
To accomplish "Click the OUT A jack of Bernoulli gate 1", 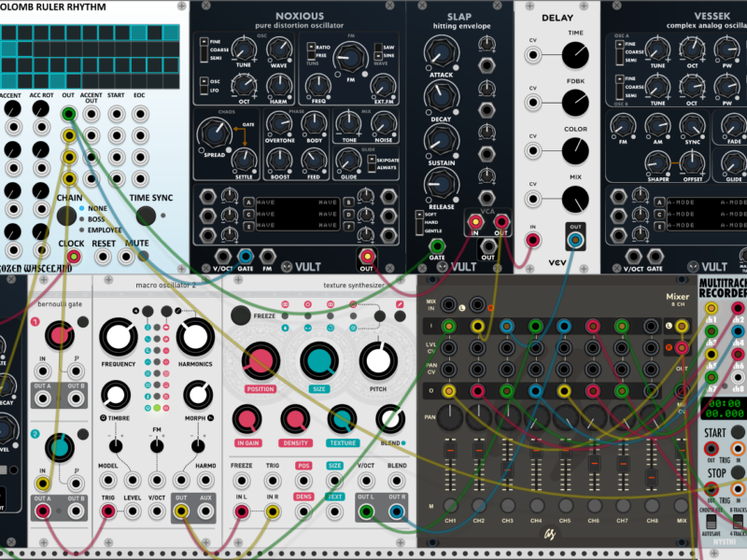I will 43,399.
